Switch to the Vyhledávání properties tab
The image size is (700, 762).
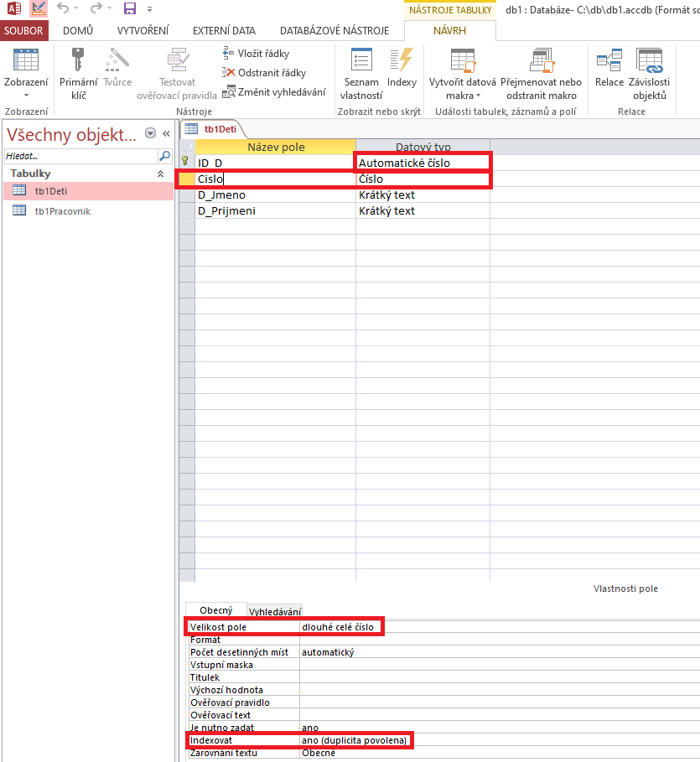275,612
